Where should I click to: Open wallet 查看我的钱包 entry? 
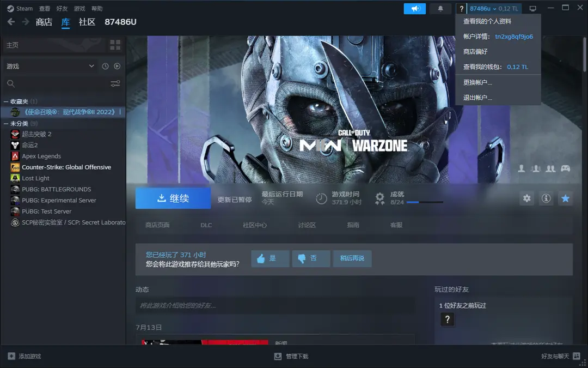click(498, 67)
